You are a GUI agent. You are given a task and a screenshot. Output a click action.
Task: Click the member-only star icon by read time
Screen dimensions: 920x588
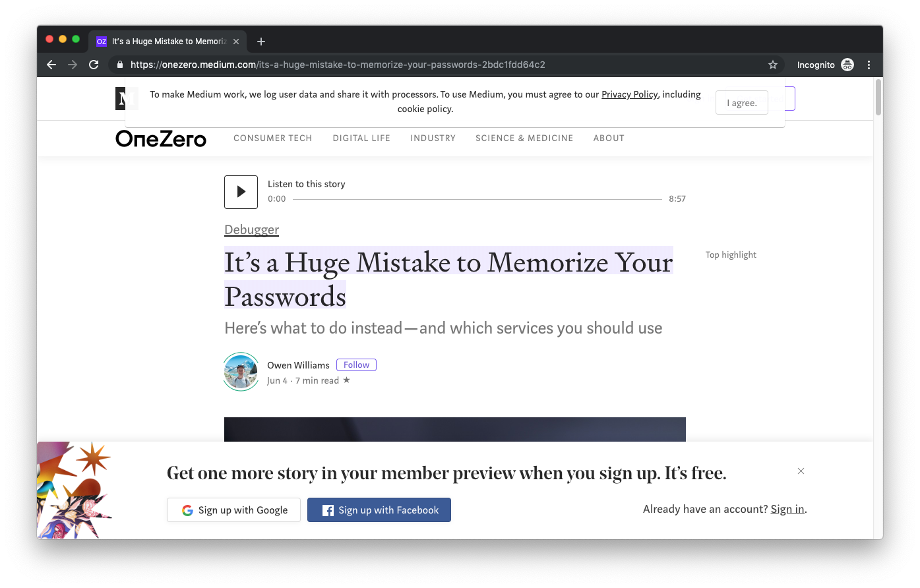point(346,380)
